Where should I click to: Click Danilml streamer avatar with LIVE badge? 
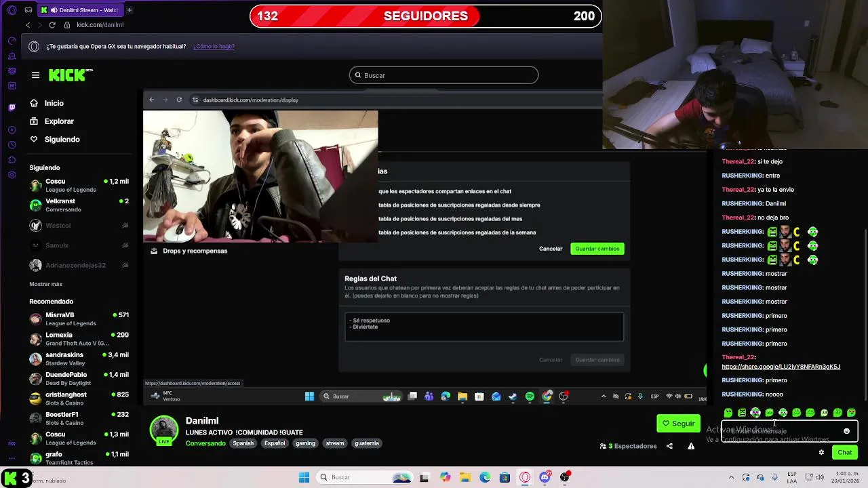pyautogui.click(x=163, y=430)
